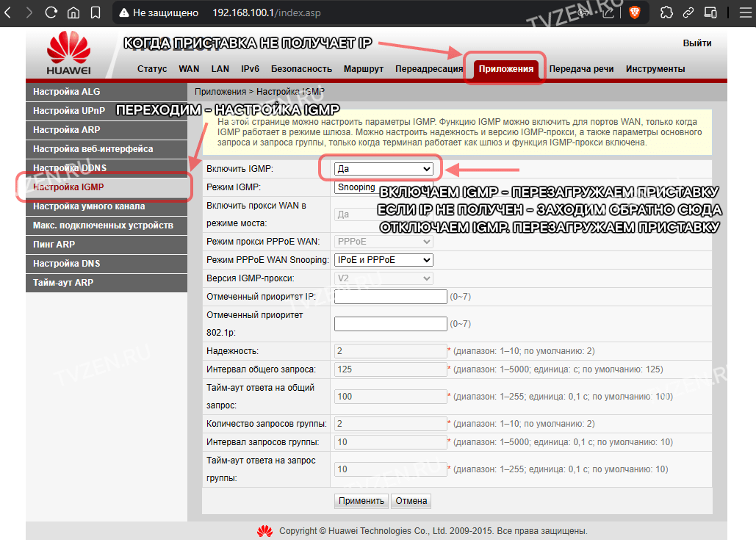Image resolution: width=756 pixels, height=545 pixels.
Task: Open the LAN tab
Action: [x=220, y=69]
